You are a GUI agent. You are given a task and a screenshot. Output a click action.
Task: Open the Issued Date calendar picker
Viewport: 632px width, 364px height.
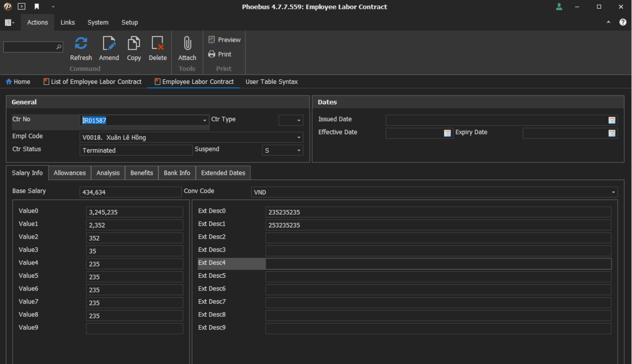pos(612,120)
